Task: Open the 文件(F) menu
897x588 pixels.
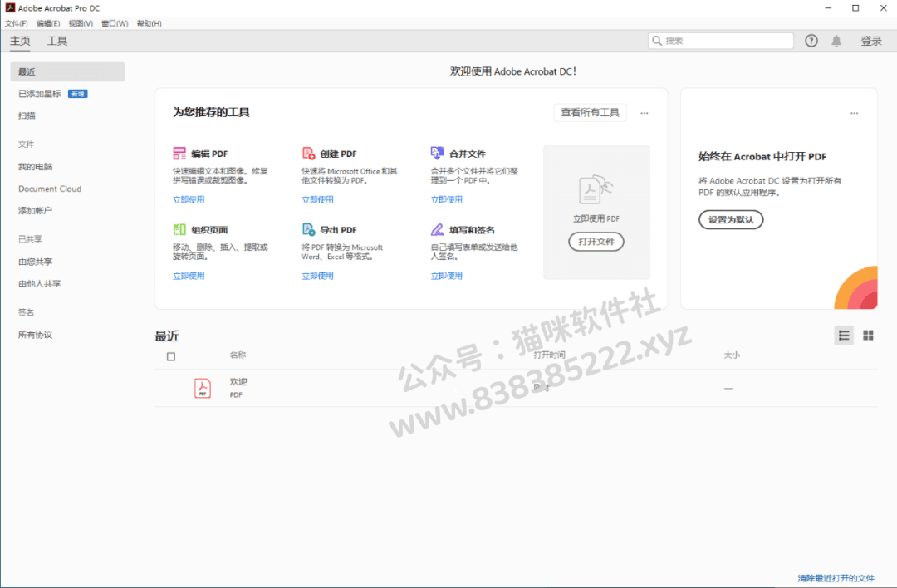Action: tap(16, 23)
